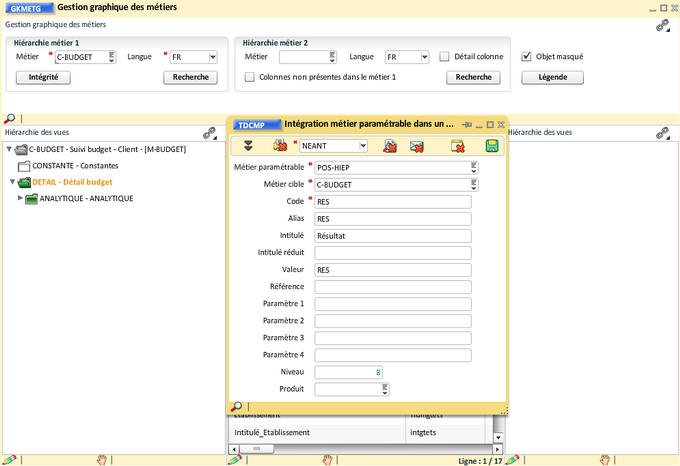The width and height of the screenshot is (680, 466).
Task: Click the envelope with red cross icon
Action: pos(416,146)
